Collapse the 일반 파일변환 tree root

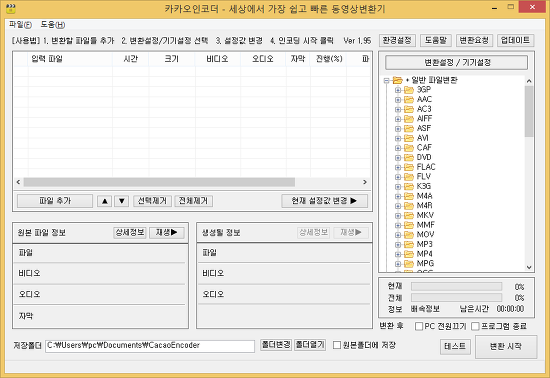386,81
